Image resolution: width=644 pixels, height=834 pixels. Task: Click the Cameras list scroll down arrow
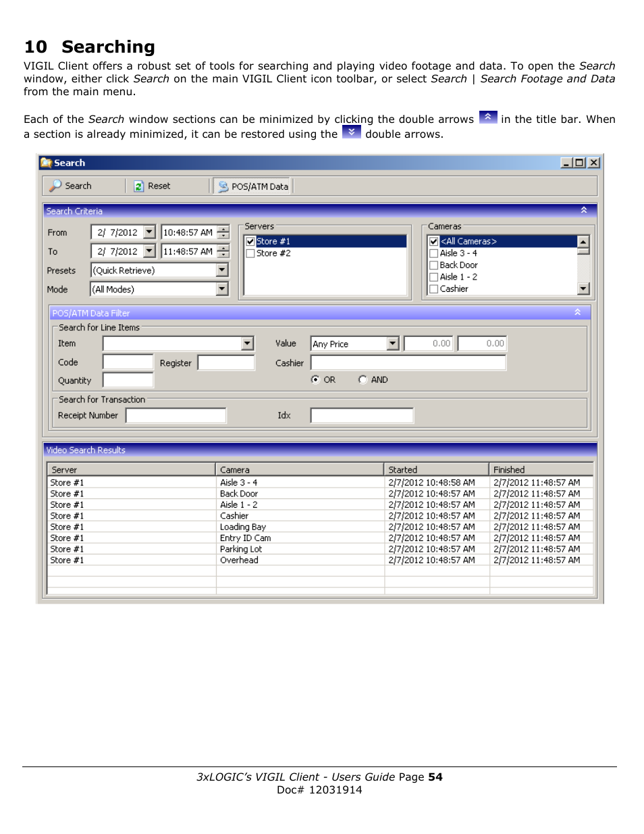(584, 289)
